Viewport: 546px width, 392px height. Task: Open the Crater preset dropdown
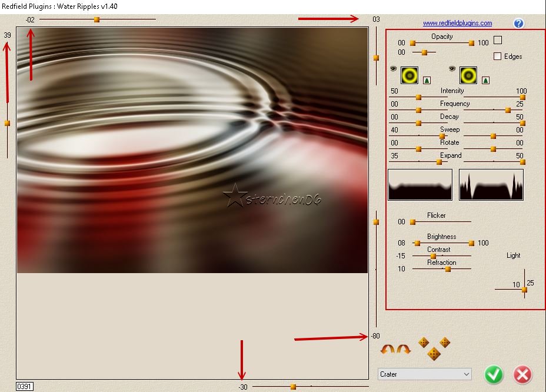click(x=425, y=374)
